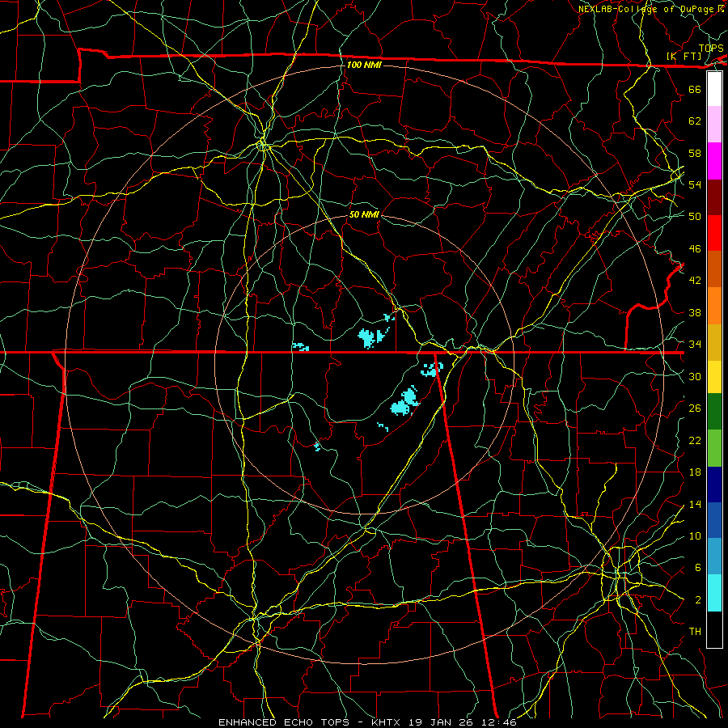The width and height of the screenshot is (728, 728).
Task: Select the bright yellow legend color block
Action: [x=714, y=377]
